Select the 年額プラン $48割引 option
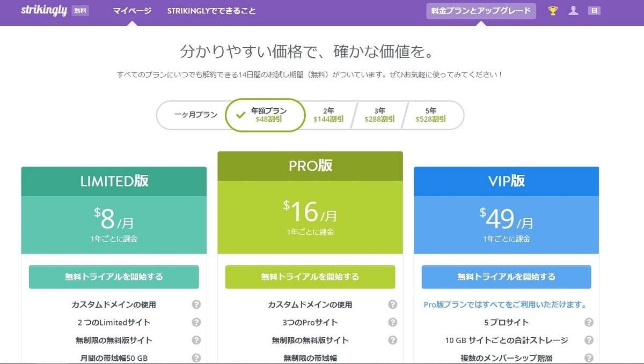 (x=266, y=115)
